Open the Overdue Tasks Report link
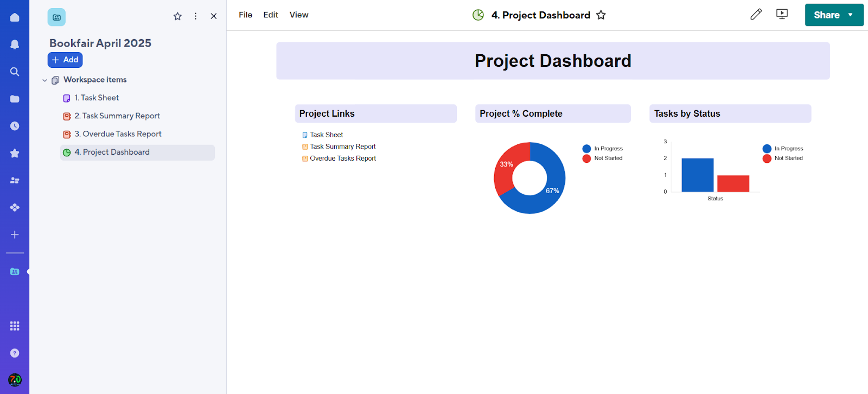The image size is (868, 394). click(343, 158)
